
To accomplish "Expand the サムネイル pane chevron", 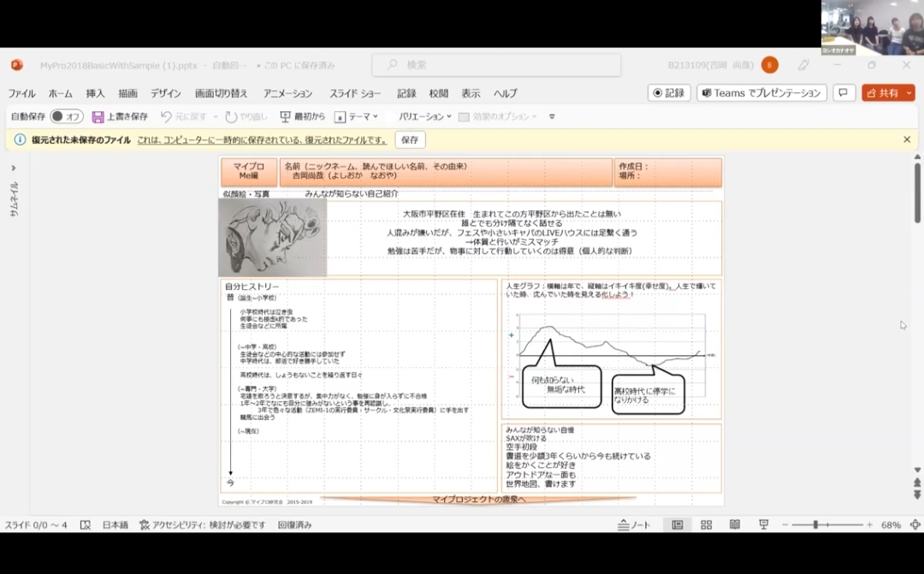I will point(13,168).
